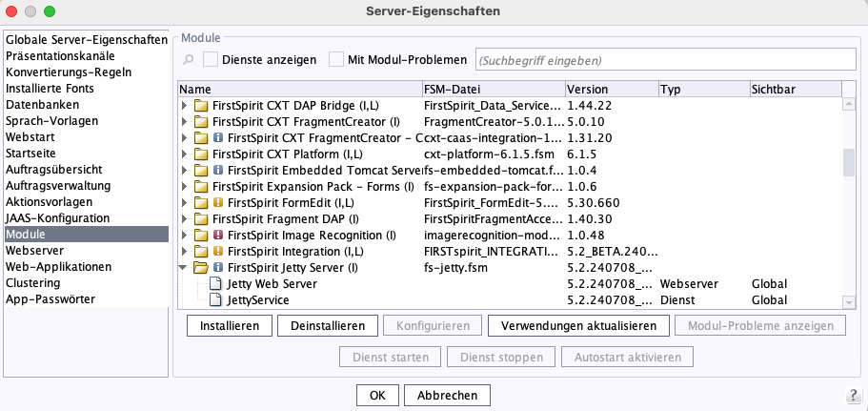The image size is (868, 411).
Task: Click open folder icon of Jetty Server
Action: tap(201, 268)
